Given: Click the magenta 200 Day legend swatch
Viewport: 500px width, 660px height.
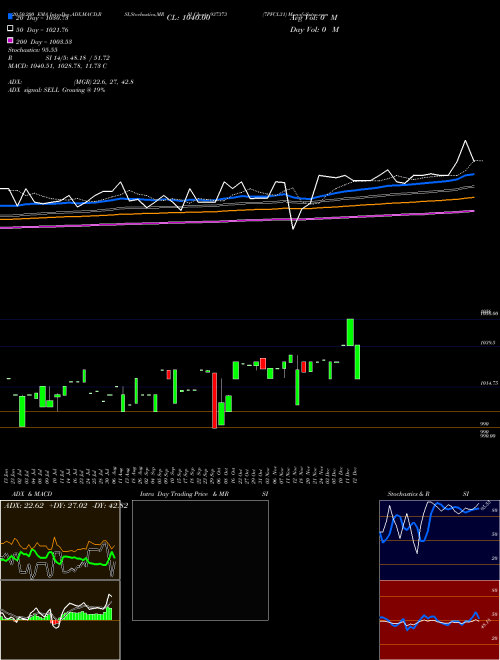Looking at the screenshot, I should tap(10, 40).
